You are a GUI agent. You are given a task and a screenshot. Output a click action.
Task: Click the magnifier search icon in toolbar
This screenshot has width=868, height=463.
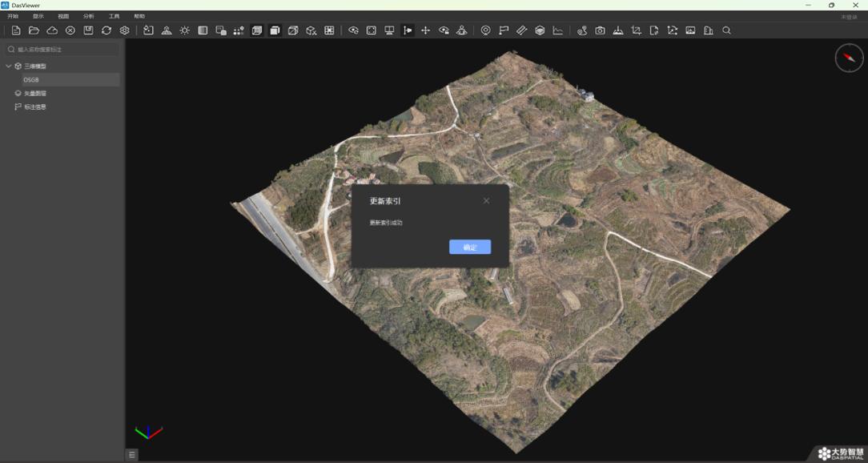pos(727,30)
